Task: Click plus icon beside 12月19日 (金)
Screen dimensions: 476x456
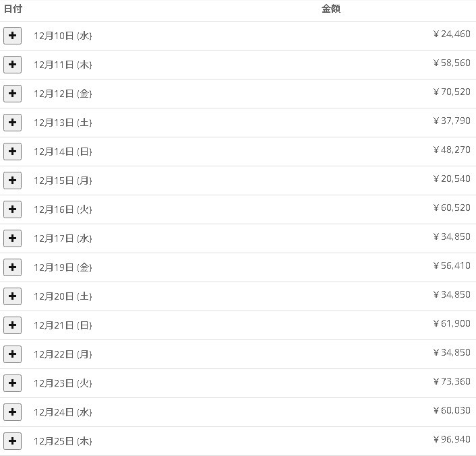Action: [12, 267]
